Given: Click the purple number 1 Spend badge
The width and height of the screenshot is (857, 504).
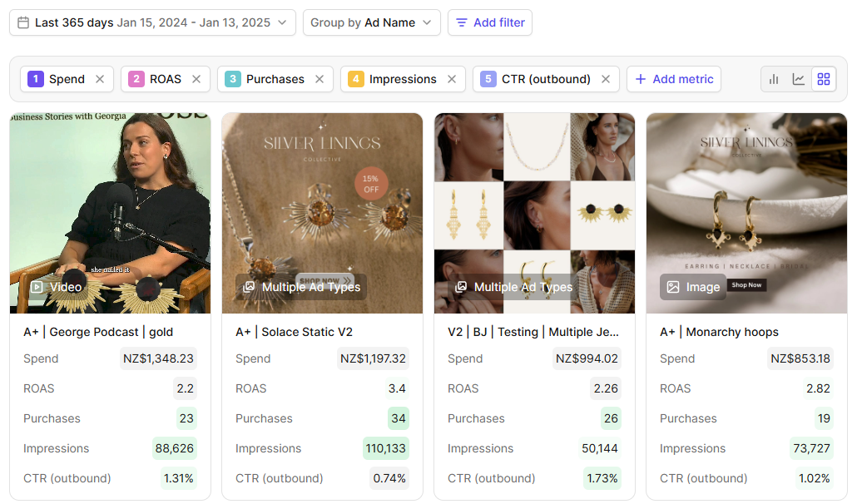Looking at the screenshot, I should coord(36,79).
